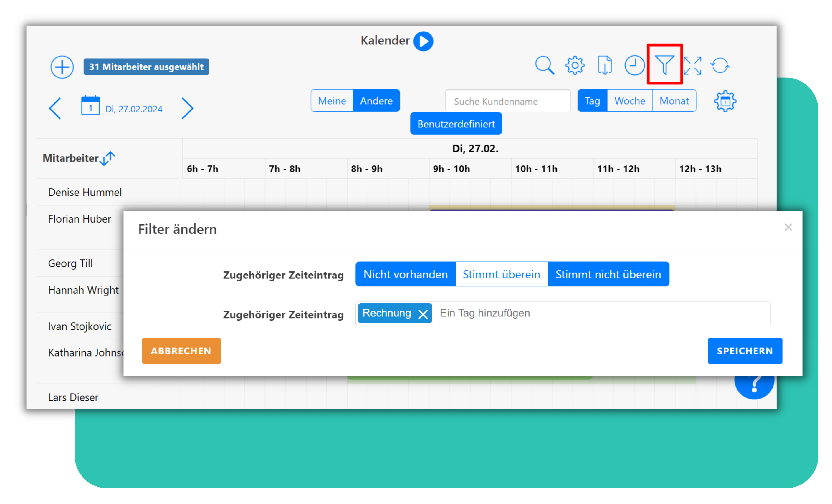Image resolution: width=832 pixels, height=504 pixels.
Task: Refresh calendar with circular arrows icon
Action: point(720,65)
